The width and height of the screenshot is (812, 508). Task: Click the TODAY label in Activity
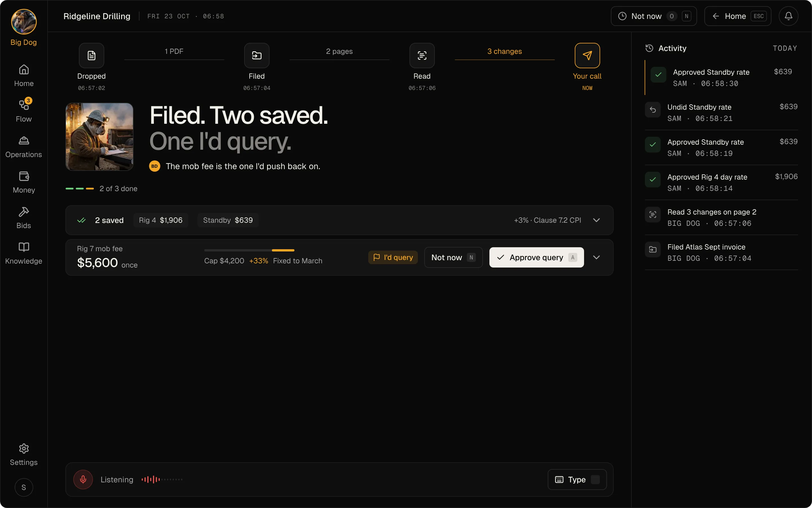(785, 48)
